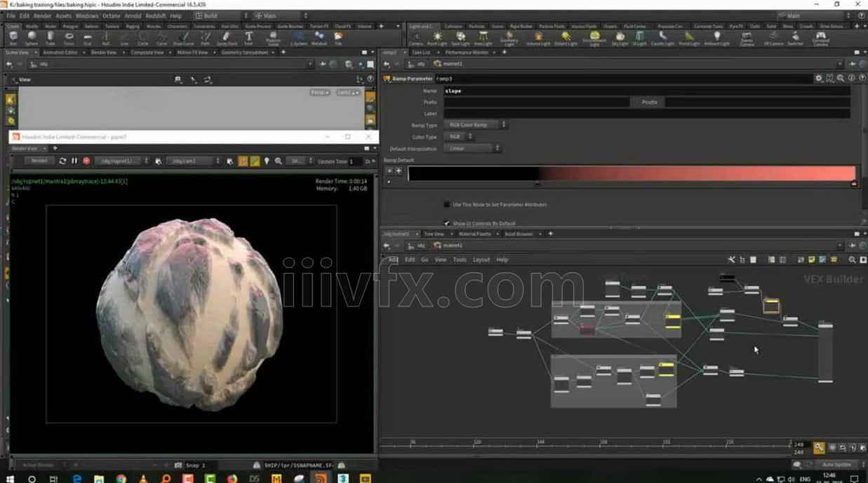Select the L-System shelf tool

pos(299,37)
